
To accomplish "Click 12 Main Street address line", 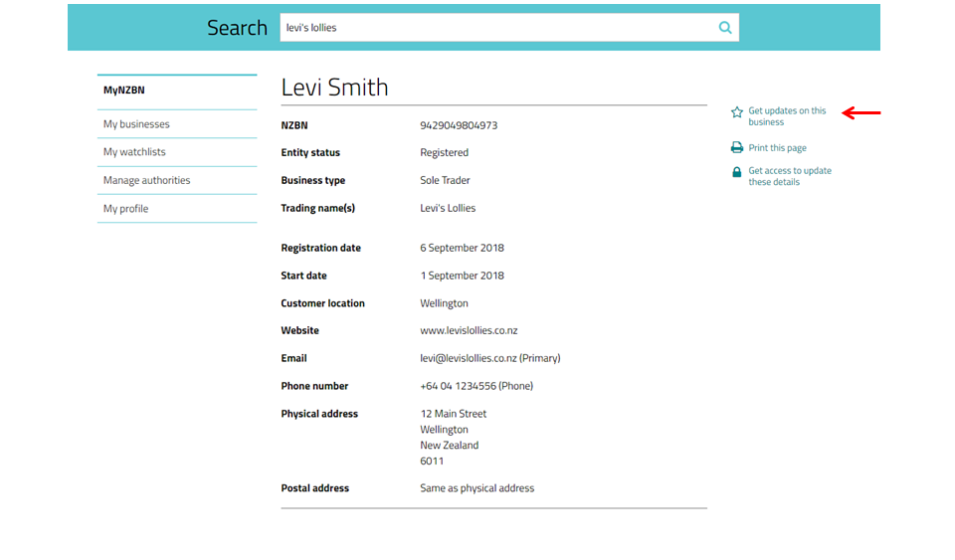I will pos(454,414).
